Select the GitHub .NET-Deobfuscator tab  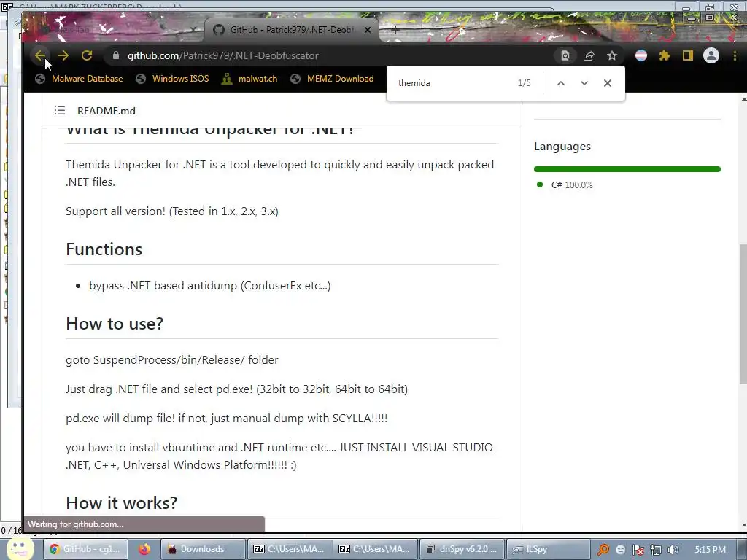pos(292,30)
